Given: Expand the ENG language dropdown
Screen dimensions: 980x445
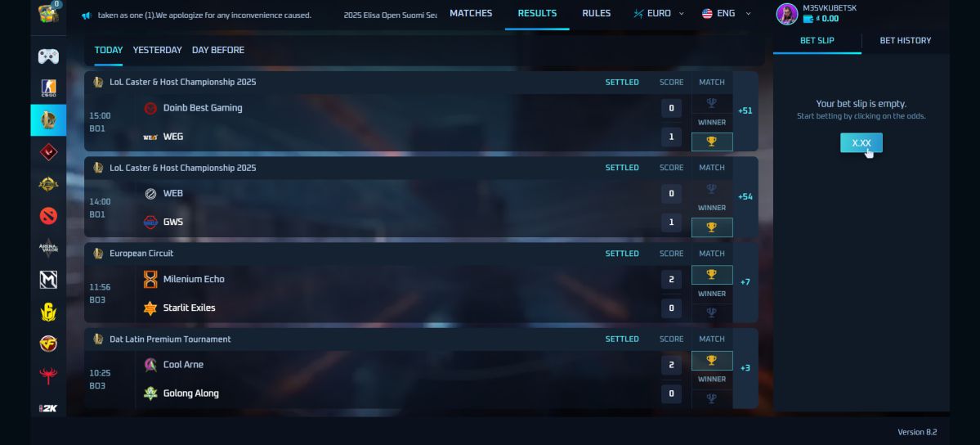Looking at the screenshot, I should coord(727,13).
